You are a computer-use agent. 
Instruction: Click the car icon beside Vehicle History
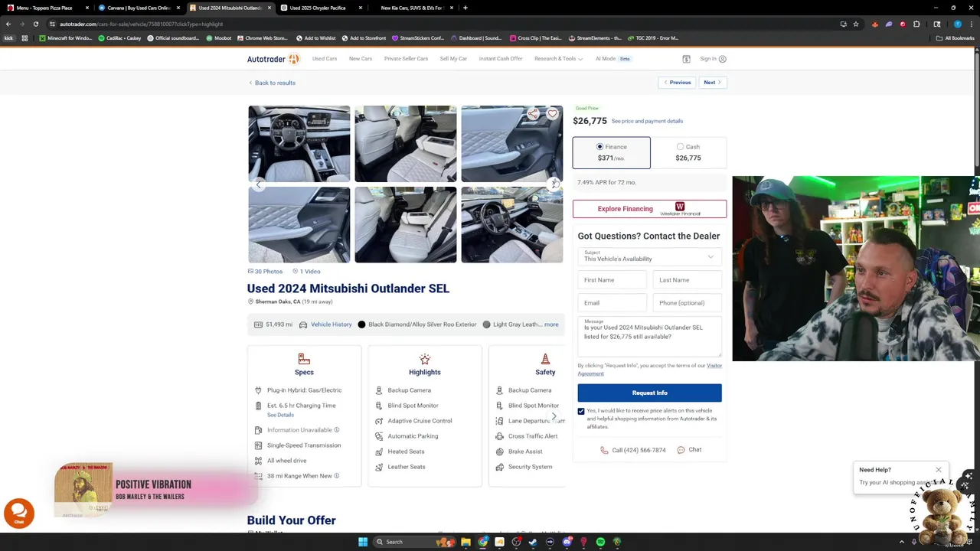click(303, 324)
